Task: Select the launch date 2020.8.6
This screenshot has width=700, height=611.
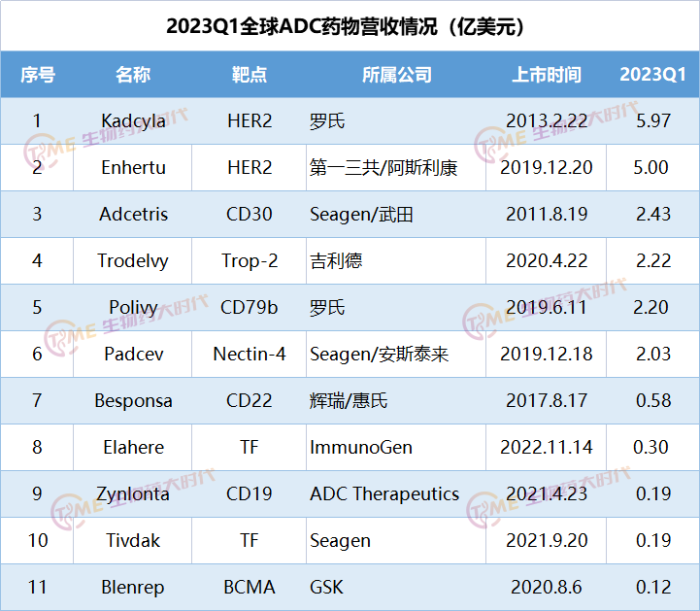Action: point(547,587)
